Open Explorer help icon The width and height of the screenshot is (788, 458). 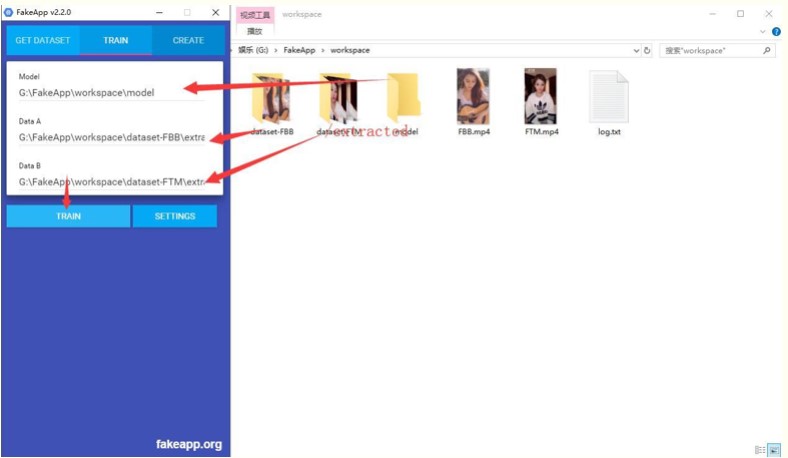pyautogui.click(x=776, y=32)
